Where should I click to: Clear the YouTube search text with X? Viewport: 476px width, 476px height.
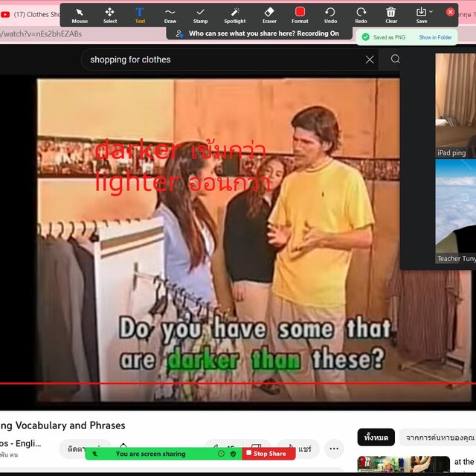(x=370, y=59)
